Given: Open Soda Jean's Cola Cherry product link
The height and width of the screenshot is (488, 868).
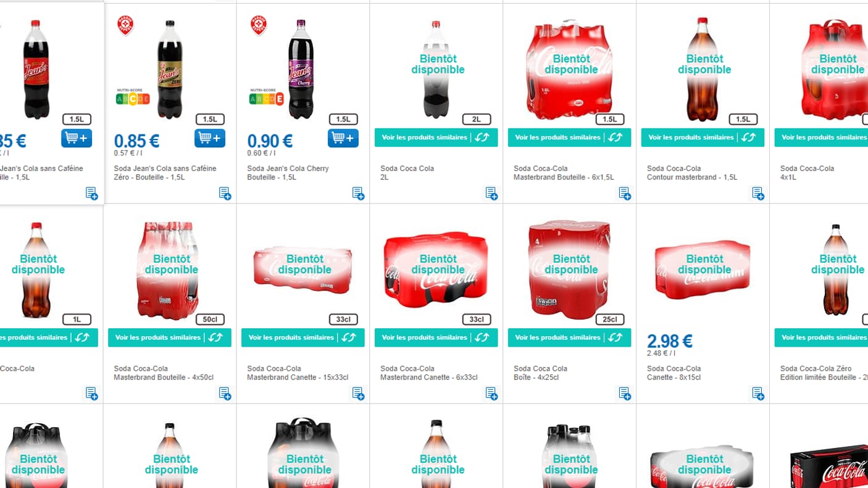Looking at the screenshot, I should [x=288, y=173].
